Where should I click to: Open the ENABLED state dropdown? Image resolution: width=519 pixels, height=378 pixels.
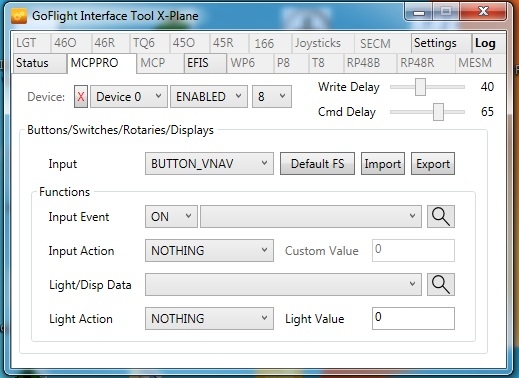209,97
